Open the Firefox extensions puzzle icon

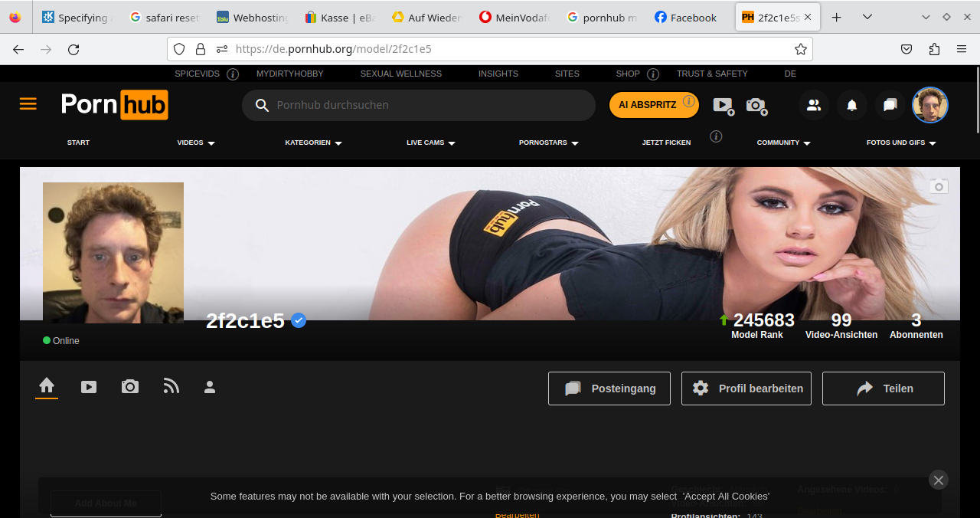(933, 49)
